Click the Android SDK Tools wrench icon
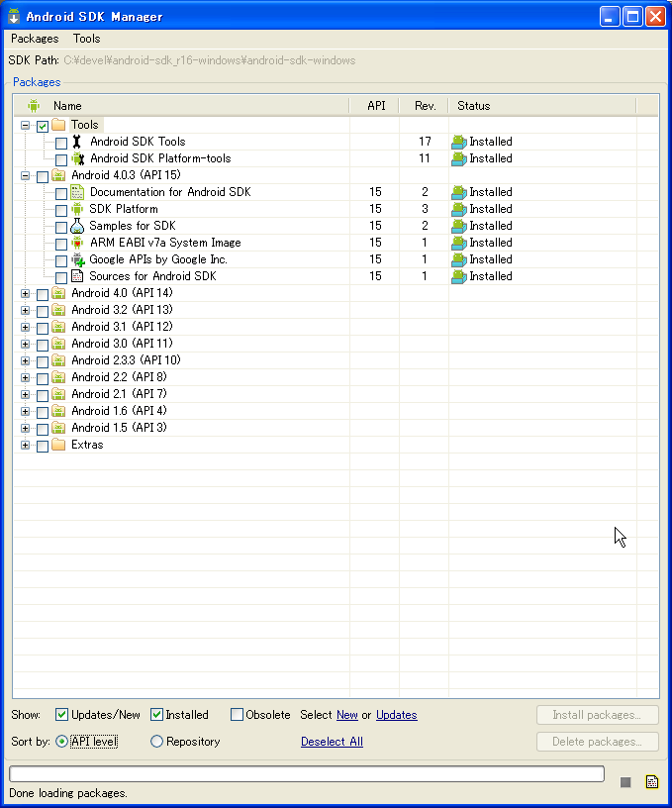The height and width of the screenshot is (808, 672). pyautogui.click(x=77, y=142)
